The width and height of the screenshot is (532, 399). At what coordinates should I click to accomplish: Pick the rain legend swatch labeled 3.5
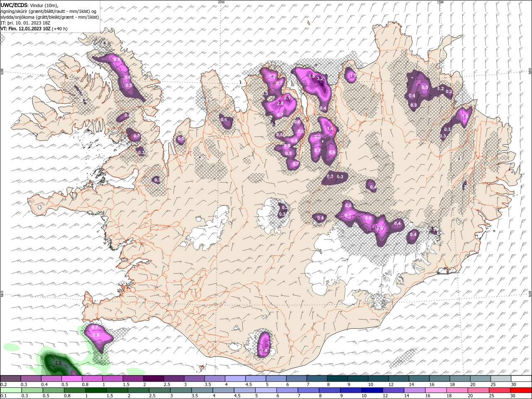click(x=202, y=390)
